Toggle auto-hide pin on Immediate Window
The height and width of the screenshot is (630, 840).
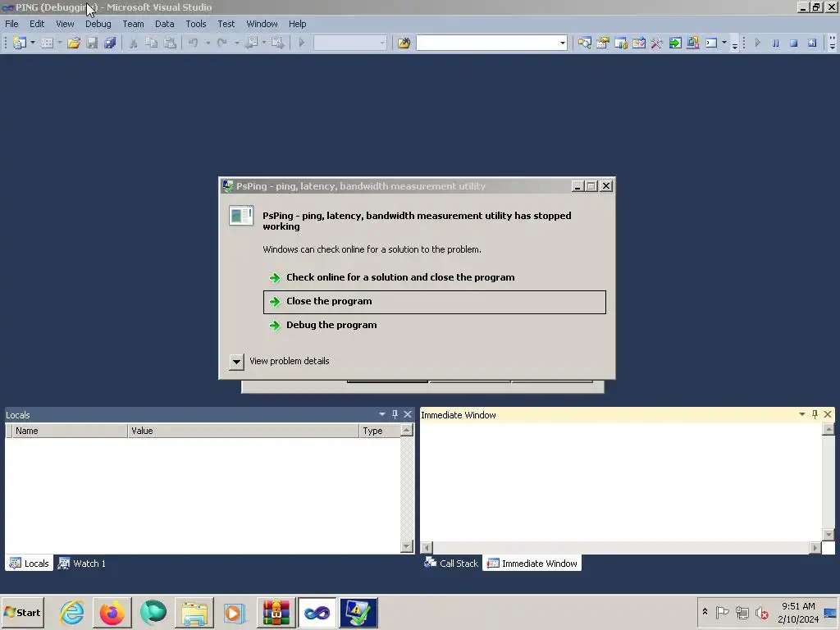pos(815,414)
